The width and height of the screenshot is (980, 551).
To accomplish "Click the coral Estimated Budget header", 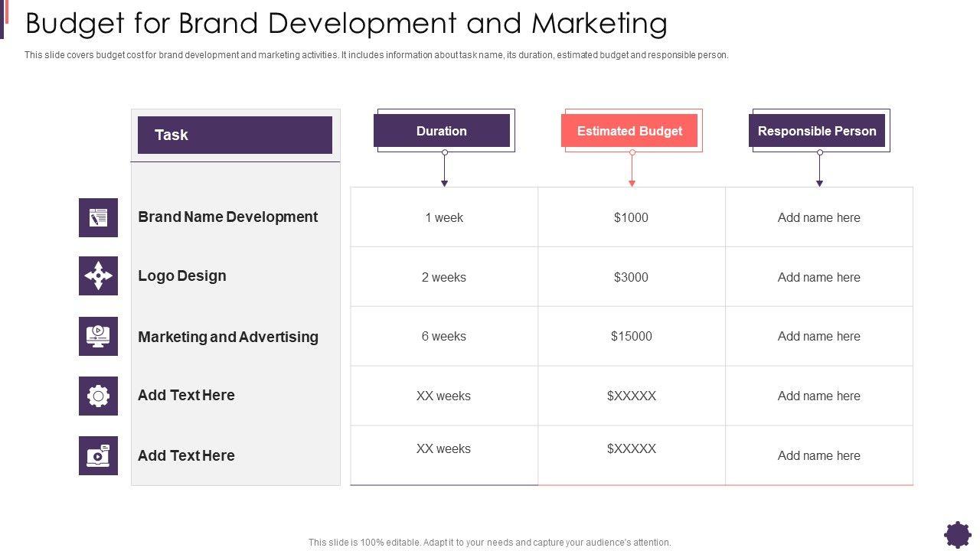I will point(629,131).
